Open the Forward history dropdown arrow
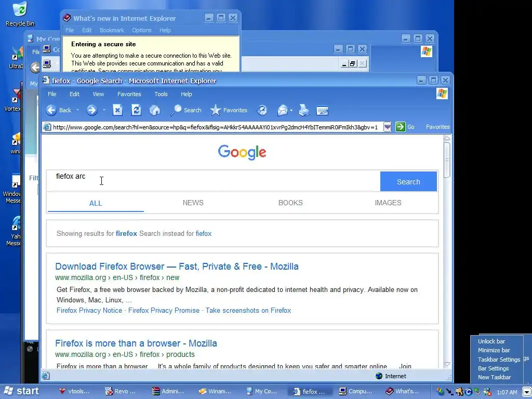532x399 pixels. (x=104, y=110)
